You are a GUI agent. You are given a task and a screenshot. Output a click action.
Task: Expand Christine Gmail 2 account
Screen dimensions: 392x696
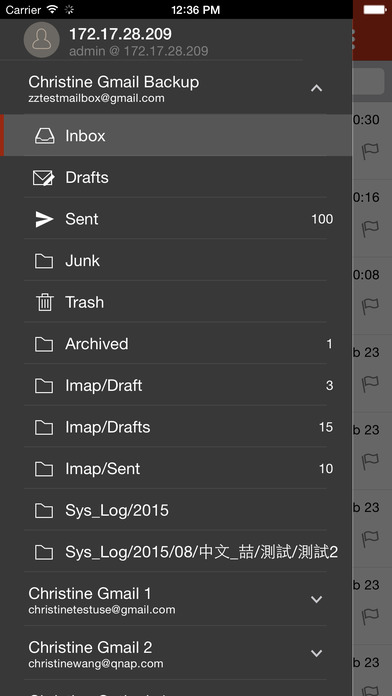pyautogui.click(x=316, y=653)
